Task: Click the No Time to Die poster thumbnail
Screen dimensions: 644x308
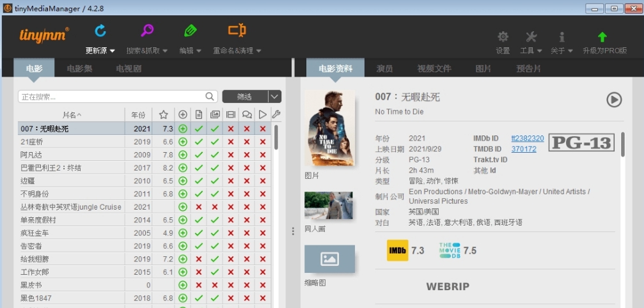Action: coord(329,128)
